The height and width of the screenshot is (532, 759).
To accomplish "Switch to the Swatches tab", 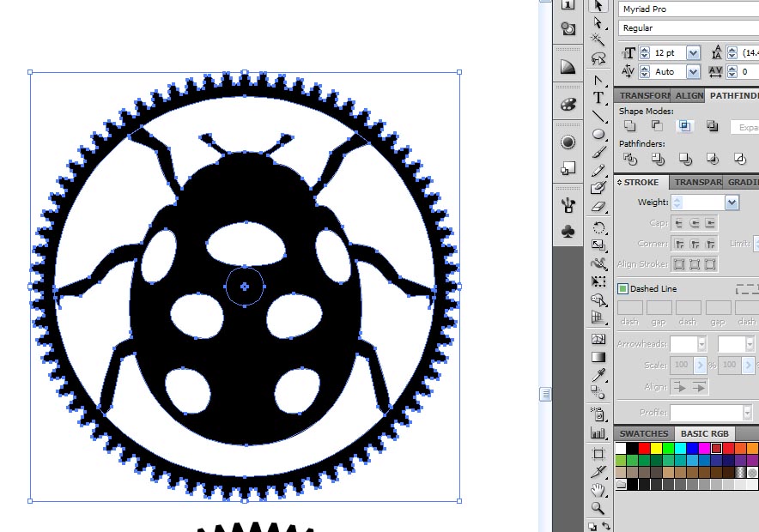I will (644, 433).
